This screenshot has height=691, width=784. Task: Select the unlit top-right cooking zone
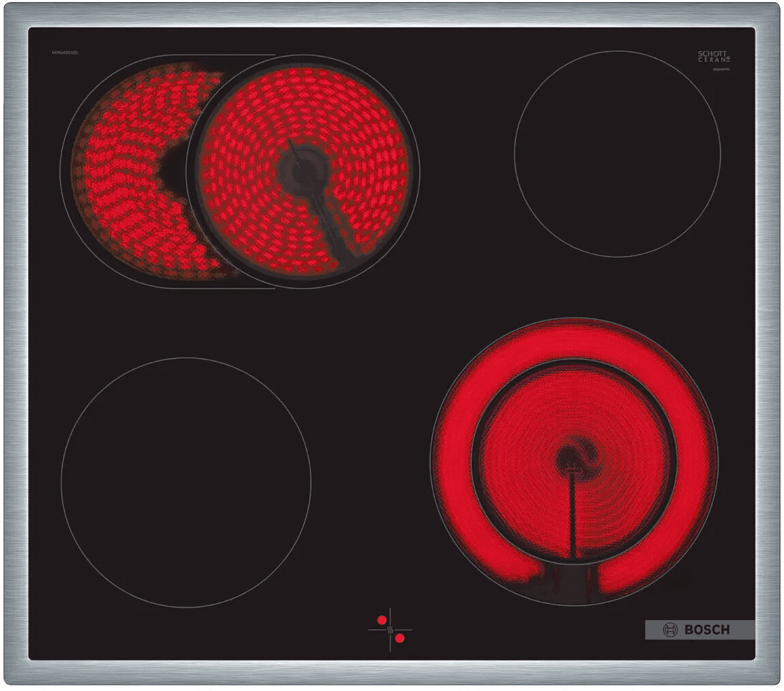617,153
